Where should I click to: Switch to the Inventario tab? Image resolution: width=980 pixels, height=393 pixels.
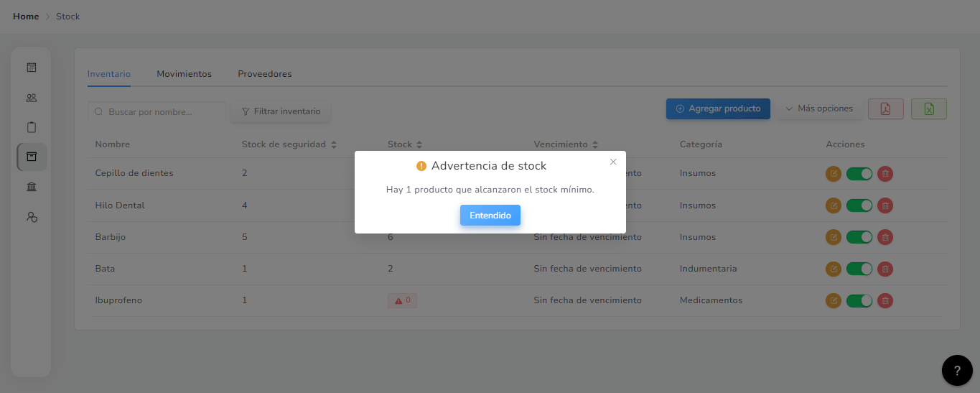[109, 74]
